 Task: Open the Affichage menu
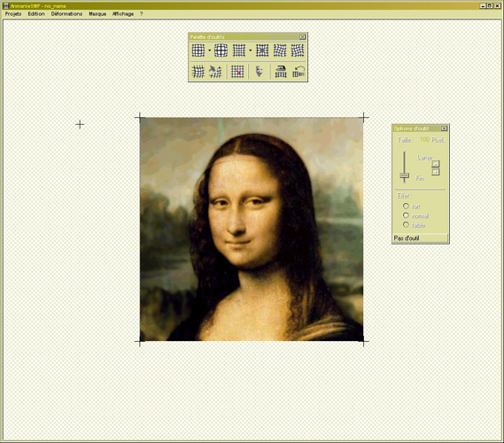tap(123, 14)
